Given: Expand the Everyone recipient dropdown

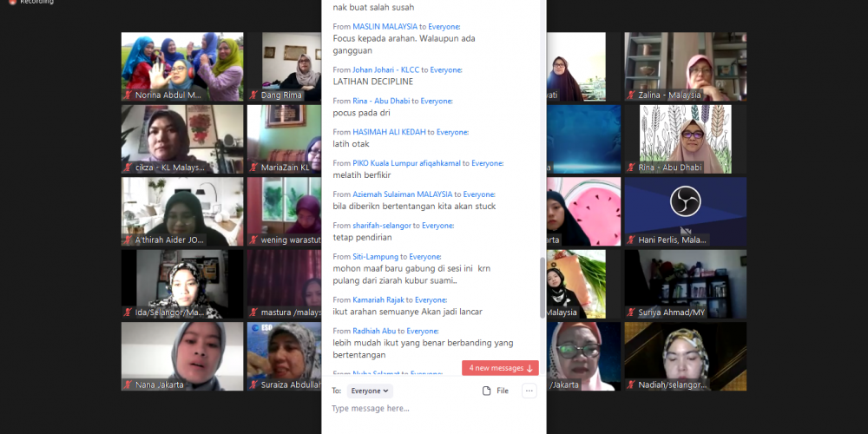Looking at the screenshot, I should click(x=371, y=391).
